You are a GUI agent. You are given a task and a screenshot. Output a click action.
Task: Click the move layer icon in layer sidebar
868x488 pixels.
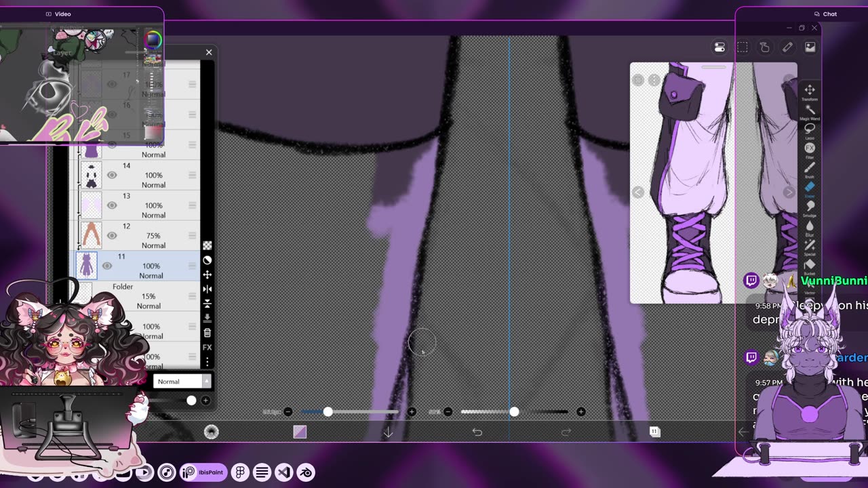(208, 274)
